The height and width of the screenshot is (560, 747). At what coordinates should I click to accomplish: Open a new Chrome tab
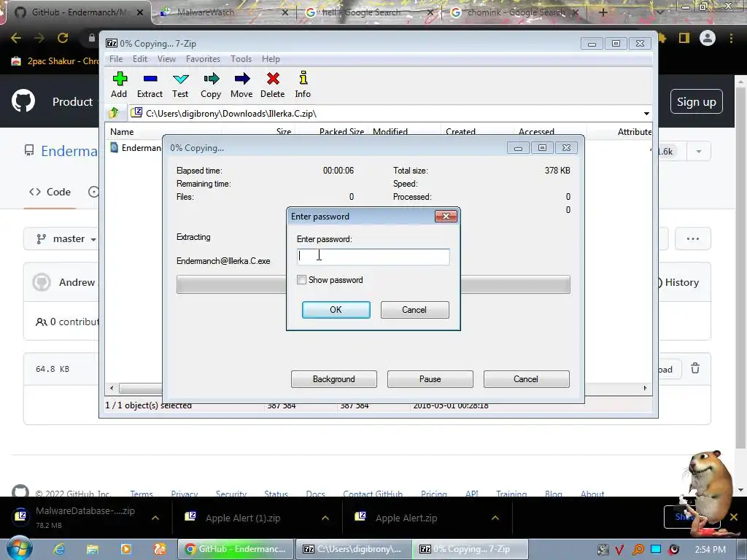pyautogui.click(x=603, y=12)
